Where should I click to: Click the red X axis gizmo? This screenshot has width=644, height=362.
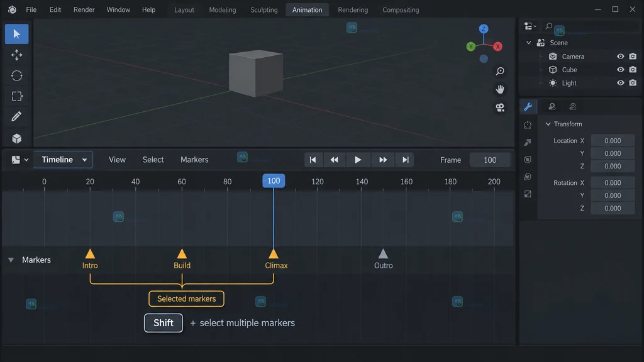(x=498, y=47)
